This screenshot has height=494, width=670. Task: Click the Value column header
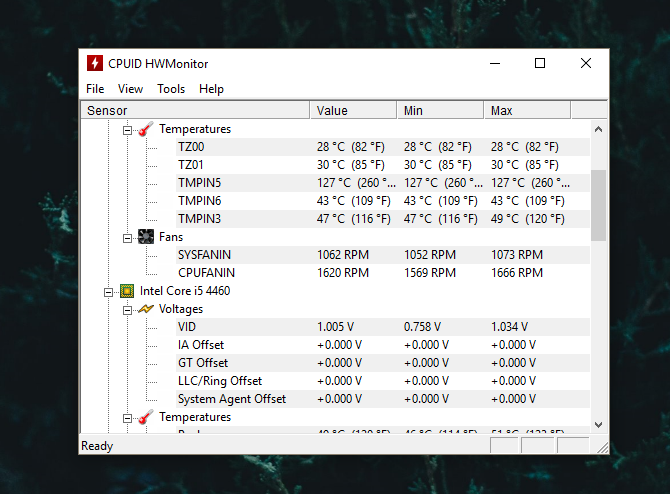(x=352, y=110)
